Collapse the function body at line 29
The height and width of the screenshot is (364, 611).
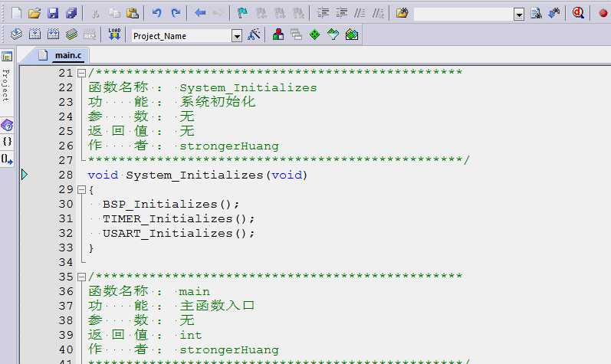(81, 189)
